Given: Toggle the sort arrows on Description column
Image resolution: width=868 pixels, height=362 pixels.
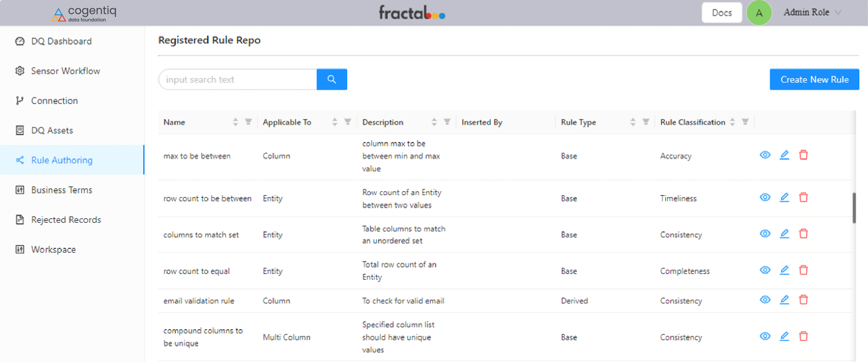Looking at the screenshot, I should click(434, 122).
